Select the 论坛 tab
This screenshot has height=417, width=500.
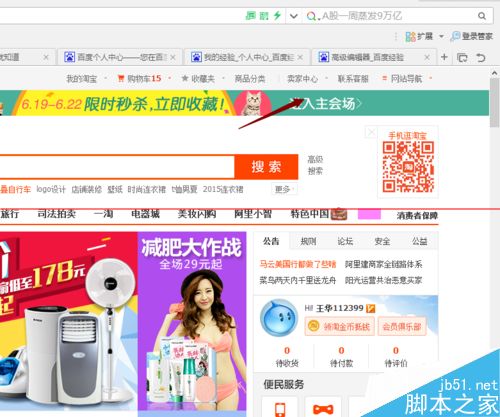[x=345, y=241]
